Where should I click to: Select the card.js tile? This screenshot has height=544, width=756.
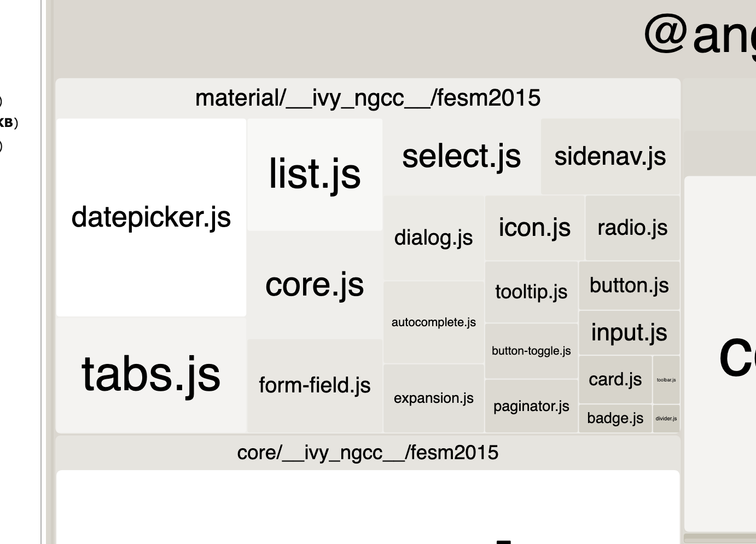(615, 379)
